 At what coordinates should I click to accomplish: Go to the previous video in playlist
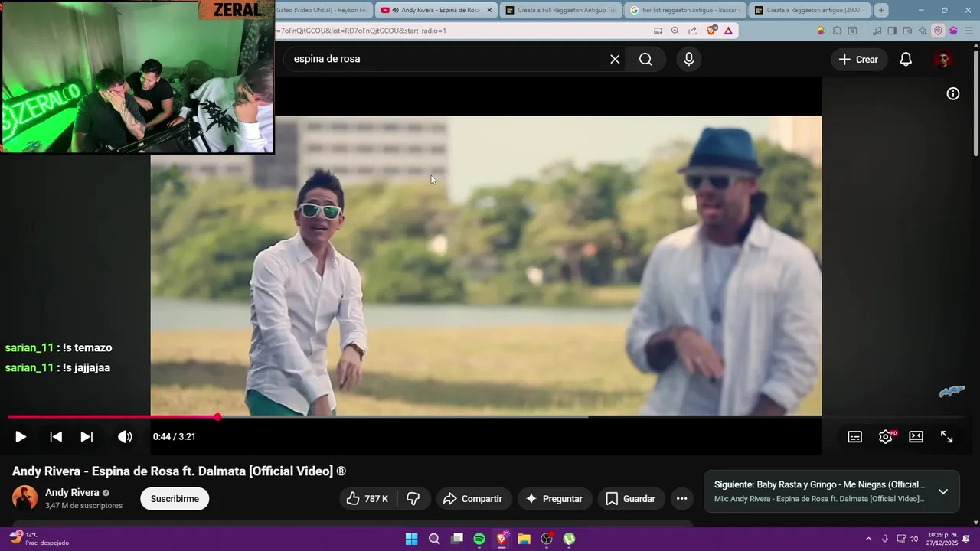[x=56, y=437]
